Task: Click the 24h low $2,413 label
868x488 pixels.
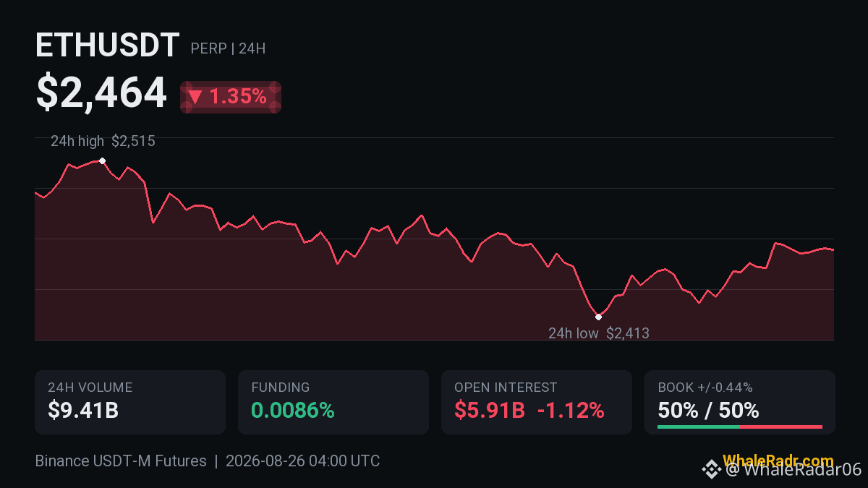Action: (599, 333)
